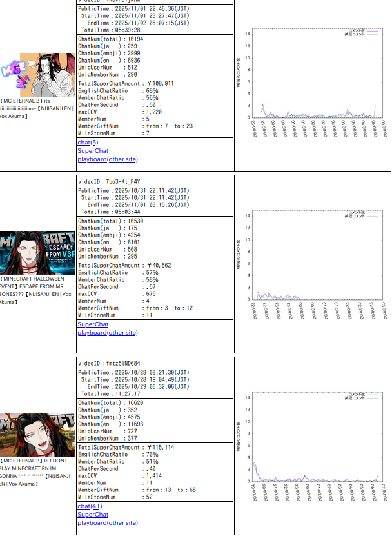Click TotalTime 05:39:28 value

click(x=128, y=30)
